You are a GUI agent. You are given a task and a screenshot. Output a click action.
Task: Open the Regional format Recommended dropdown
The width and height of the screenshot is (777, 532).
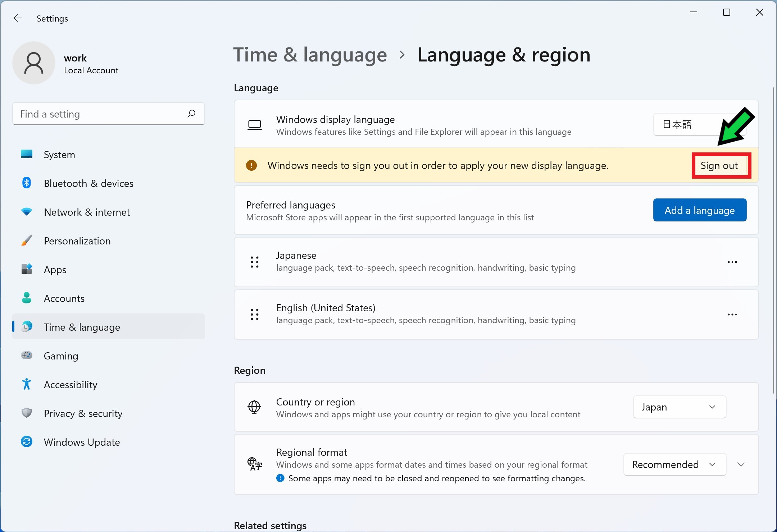tap(675, 464)
